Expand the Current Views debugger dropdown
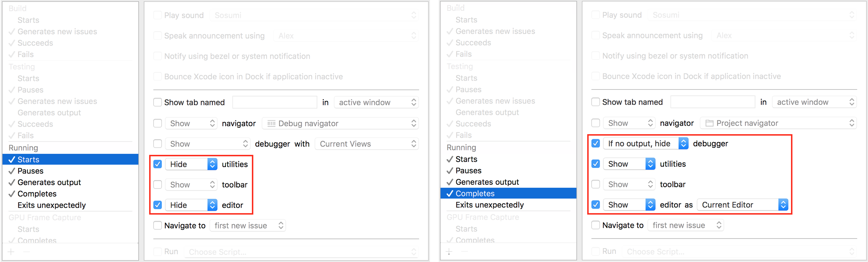868x262 pixels. pos(367,144)
